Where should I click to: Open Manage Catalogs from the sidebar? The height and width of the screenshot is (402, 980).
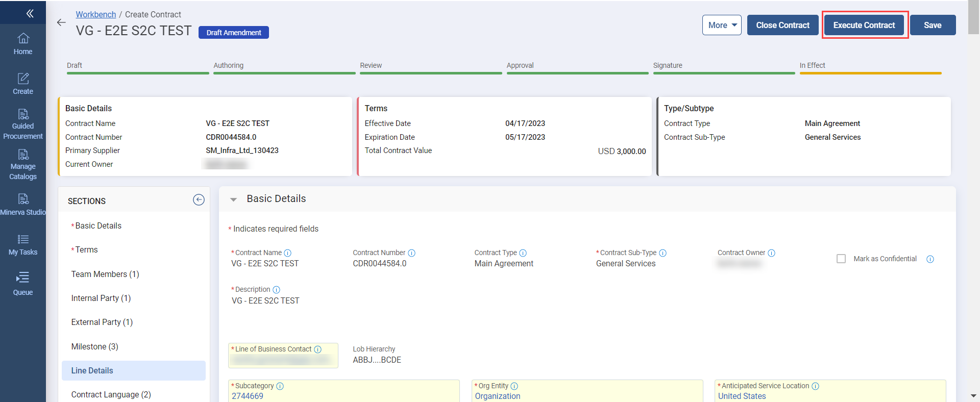[x=23, y=164]
